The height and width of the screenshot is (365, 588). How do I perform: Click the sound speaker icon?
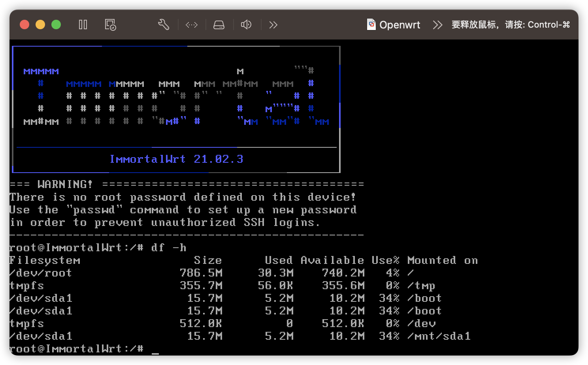(246, 25)
